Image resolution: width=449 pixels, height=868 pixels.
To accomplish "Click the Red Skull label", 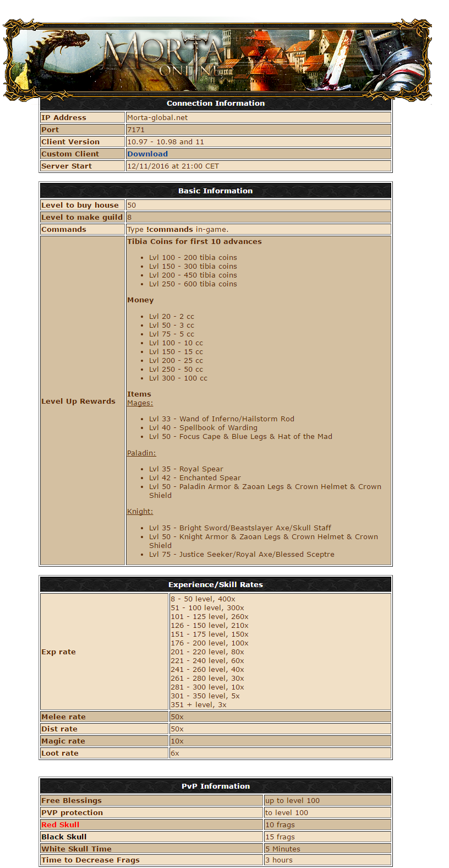I will tap(61, 825).
